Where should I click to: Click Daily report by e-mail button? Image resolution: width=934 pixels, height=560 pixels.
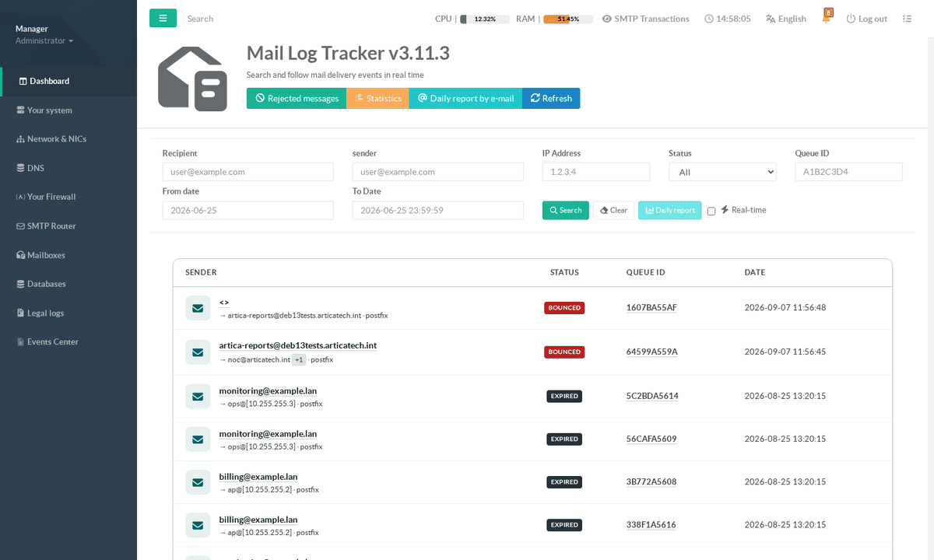tap(465, 98)
